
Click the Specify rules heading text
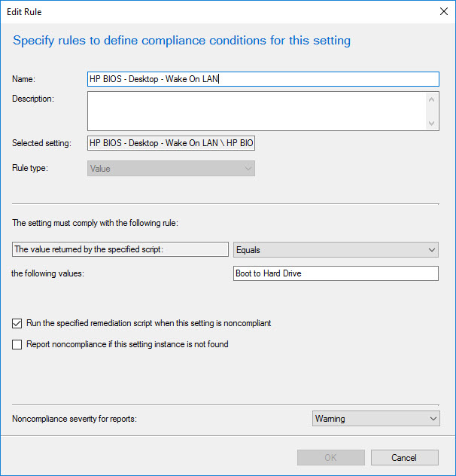tap(181, 41)
